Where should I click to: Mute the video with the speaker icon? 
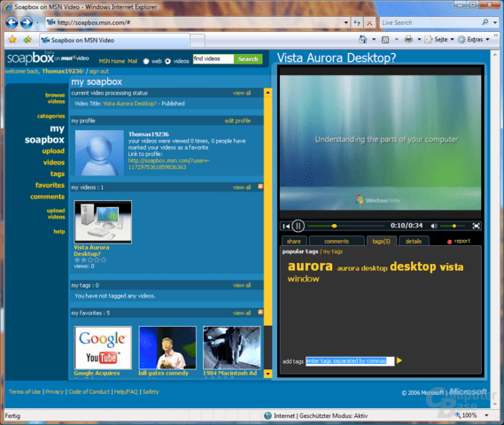tap(434, 226)
